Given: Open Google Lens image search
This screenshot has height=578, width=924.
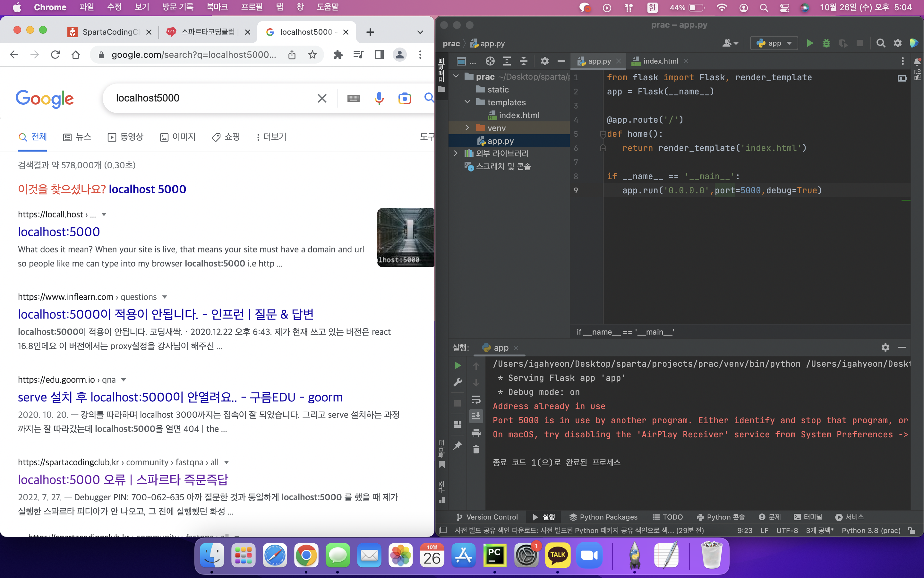Looking at the screenshot, I should point(404,98).
